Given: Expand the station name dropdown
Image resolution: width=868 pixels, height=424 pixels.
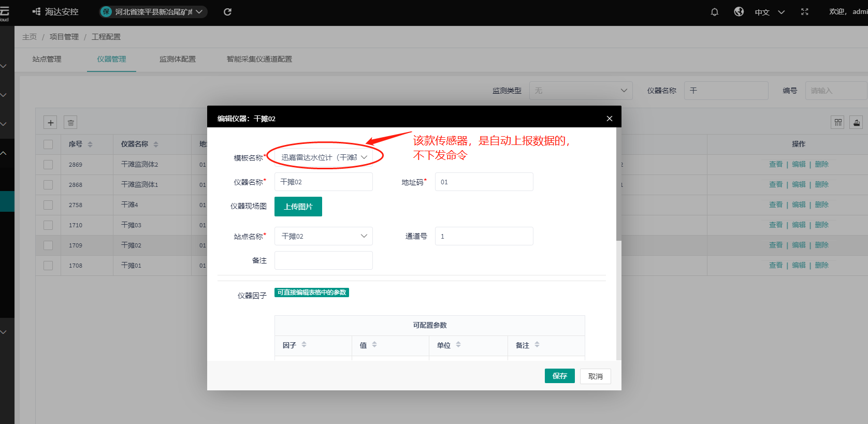Looking at the screenshot, I should point(324,236).
